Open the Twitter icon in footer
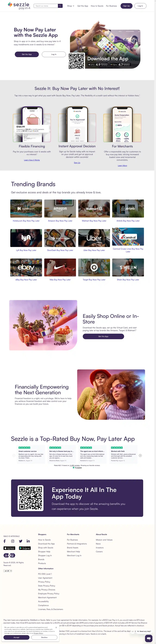156x644 pixels. (21, 541)
